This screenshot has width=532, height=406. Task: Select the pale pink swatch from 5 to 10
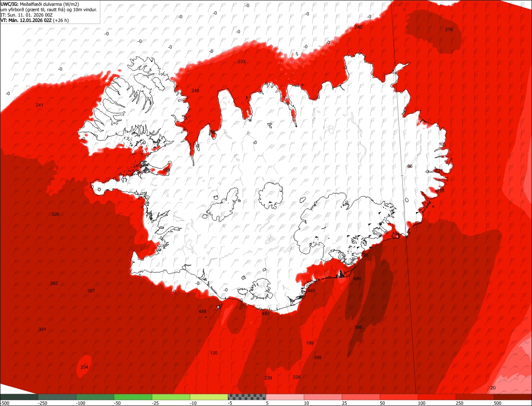285,397
